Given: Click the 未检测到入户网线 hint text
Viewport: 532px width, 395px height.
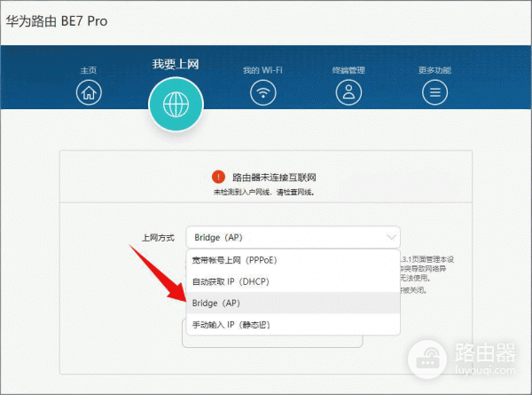Looking at the screenshot, I should click(264, 193).
